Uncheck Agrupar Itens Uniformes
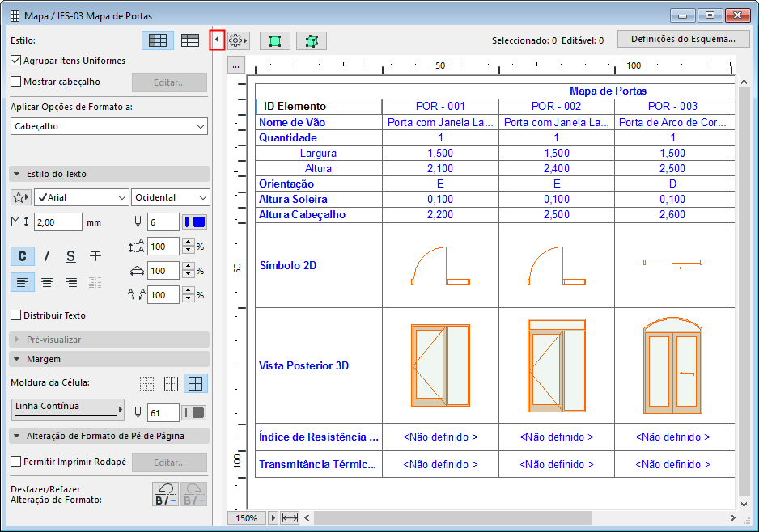This screenshot has width=759, height=532. [16, 61]
